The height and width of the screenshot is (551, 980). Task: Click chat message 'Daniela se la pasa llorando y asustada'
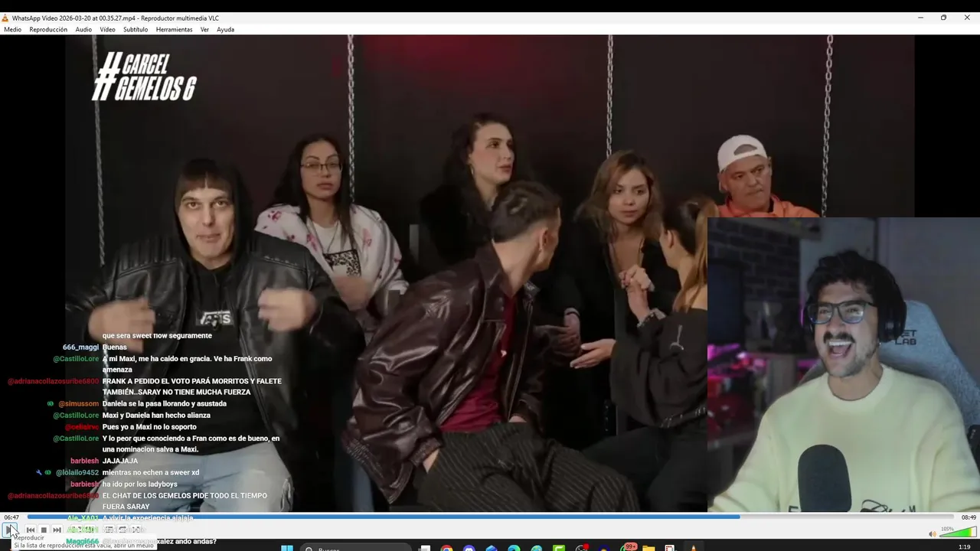coord(165,404)
